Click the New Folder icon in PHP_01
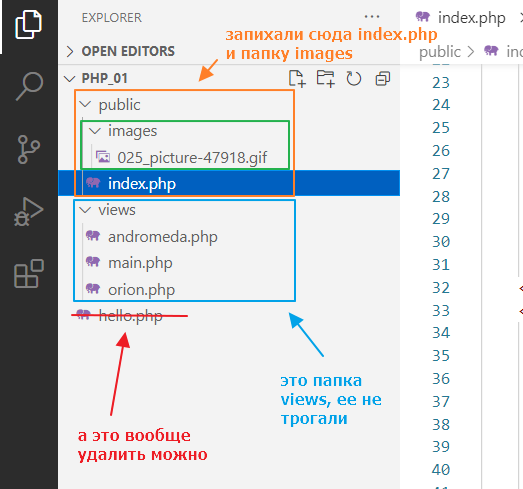Image resolution: width=523 pixels, height=489 pixels. [x=326, y=79]
